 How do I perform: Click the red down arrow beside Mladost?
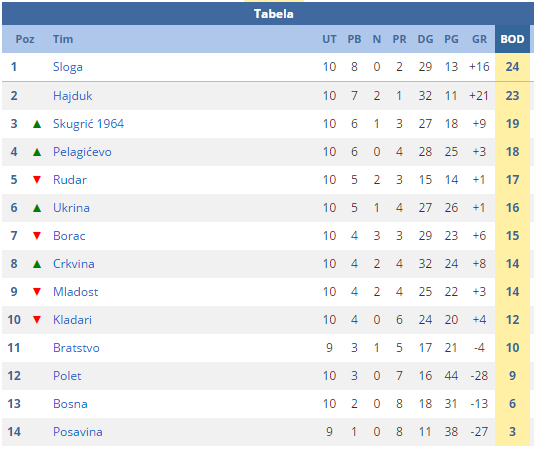(x=37, y=292)
